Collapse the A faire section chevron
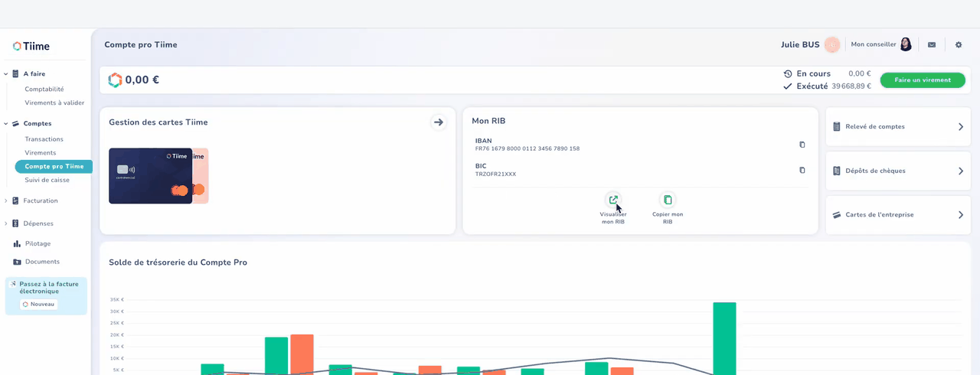Screen dimensions: 980x375 (x=6, y=74)
